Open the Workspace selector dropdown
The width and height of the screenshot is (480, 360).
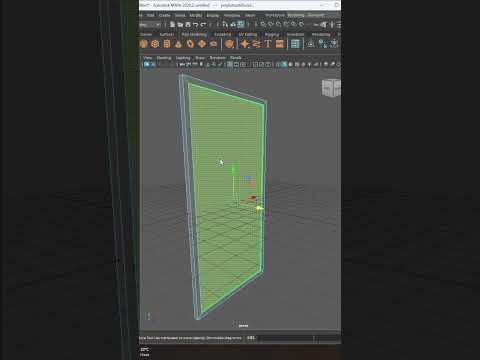coord(296,15)
